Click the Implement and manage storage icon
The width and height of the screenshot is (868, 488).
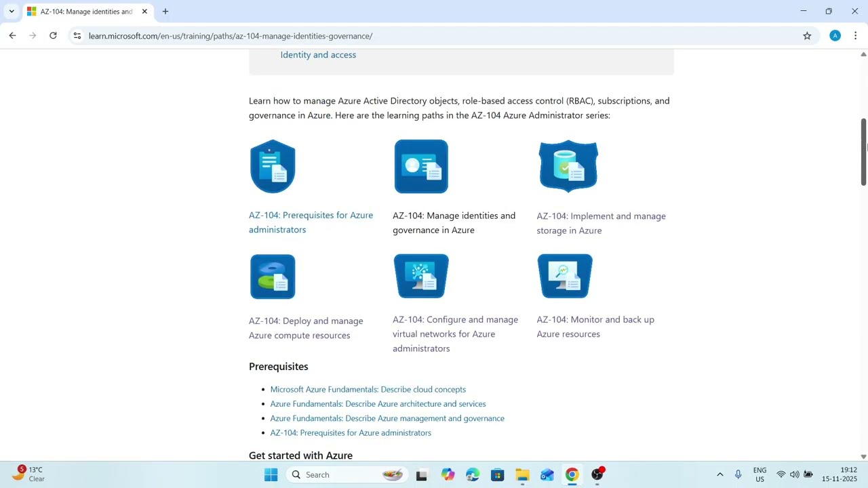pyautogui.click(x=568, y=167)
